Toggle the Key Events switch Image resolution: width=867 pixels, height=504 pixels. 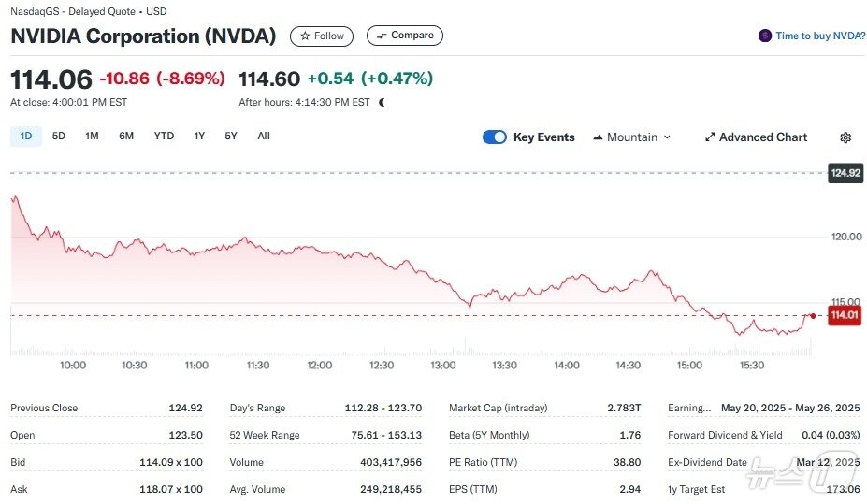click(495, 137)
